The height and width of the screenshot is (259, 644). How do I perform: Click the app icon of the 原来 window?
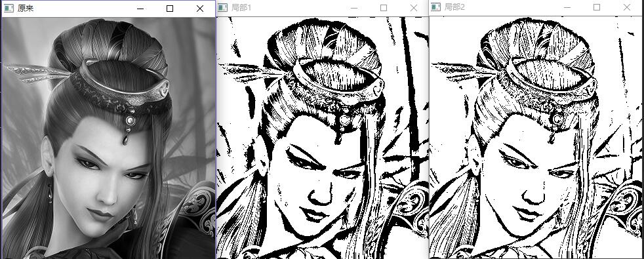(x=9, y=9)
